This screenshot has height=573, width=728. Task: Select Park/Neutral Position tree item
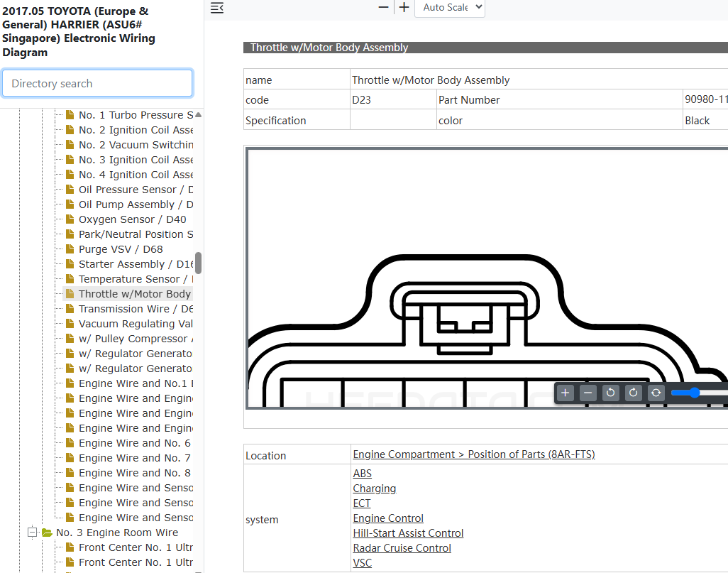pyautogui.click(x=136, y=234)
